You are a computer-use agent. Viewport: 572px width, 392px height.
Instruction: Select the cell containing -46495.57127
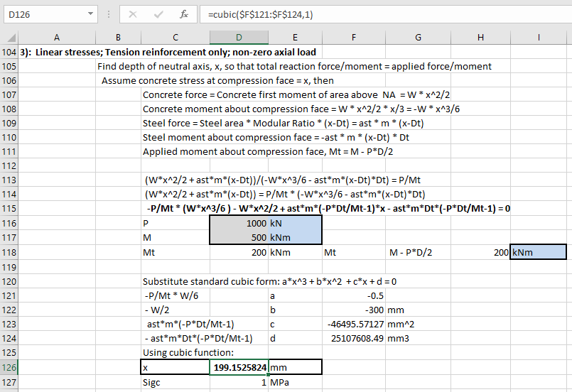pyautogui.click(x=353, y=324)
